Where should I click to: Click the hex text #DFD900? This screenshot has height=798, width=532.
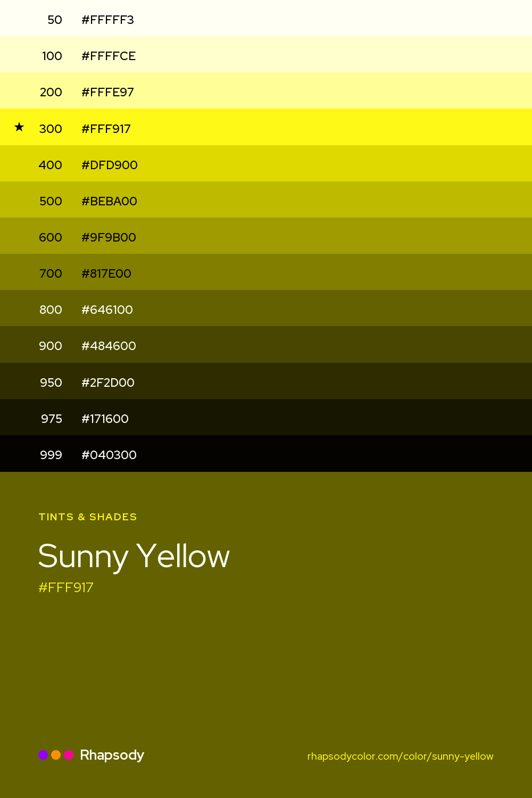[110, 165]
